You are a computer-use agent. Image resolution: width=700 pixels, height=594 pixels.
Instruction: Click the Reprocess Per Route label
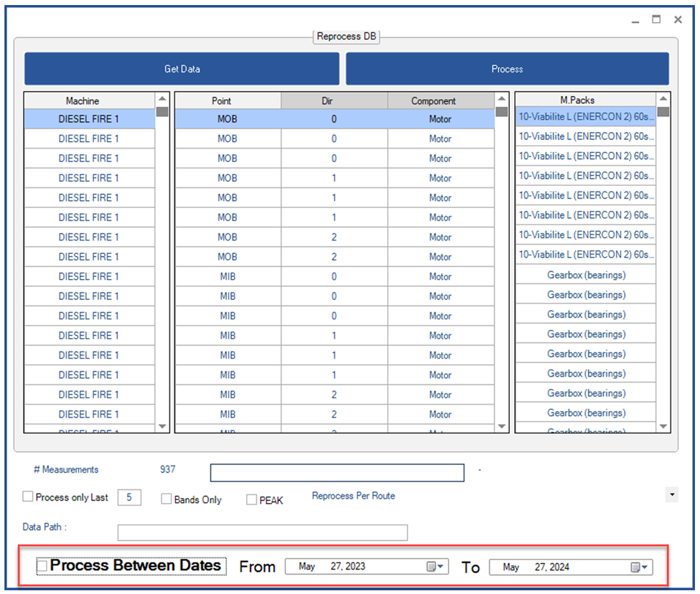pos(353,496)
